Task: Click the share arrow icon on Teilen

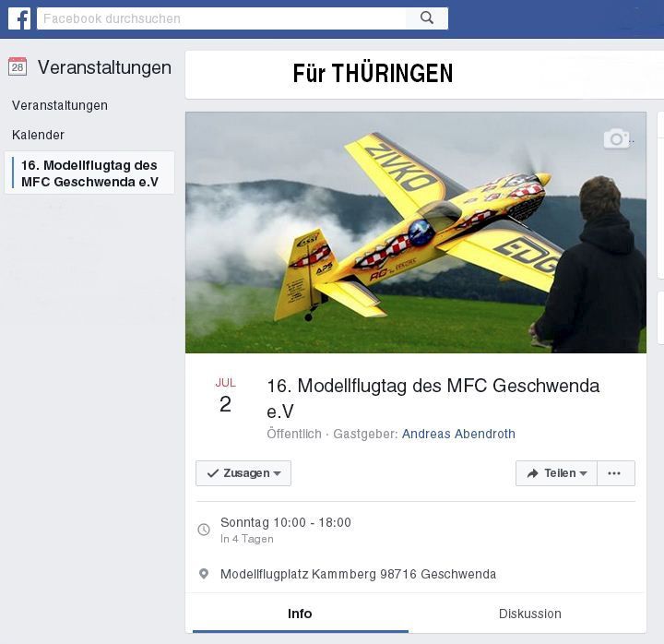Action: [x=532, y=473]
